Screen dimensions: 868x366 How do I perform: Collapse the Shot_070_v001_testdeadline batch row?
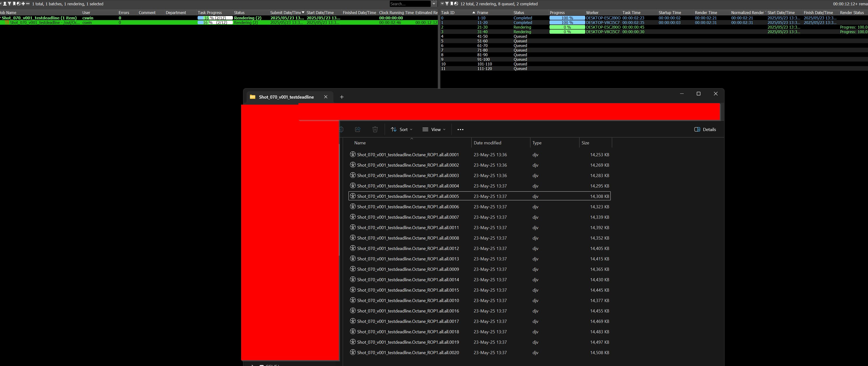1,18
